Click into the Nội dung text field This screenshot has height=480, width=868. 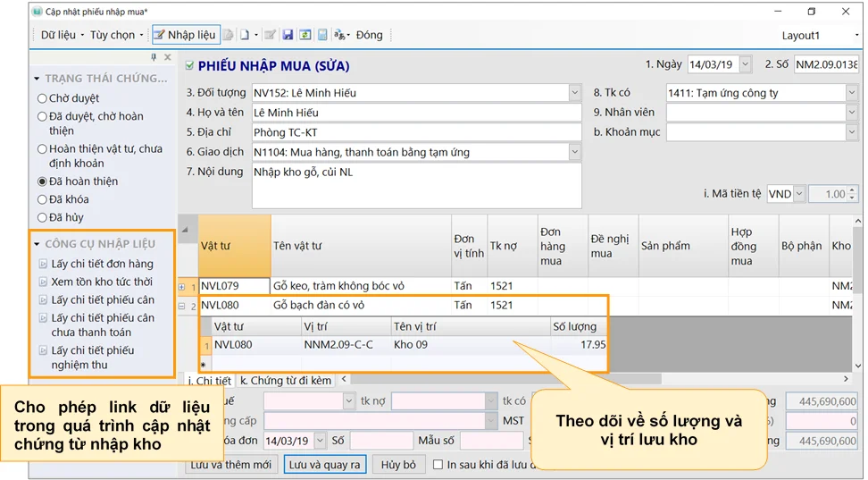pyautogui.click(x=415, y=185)
